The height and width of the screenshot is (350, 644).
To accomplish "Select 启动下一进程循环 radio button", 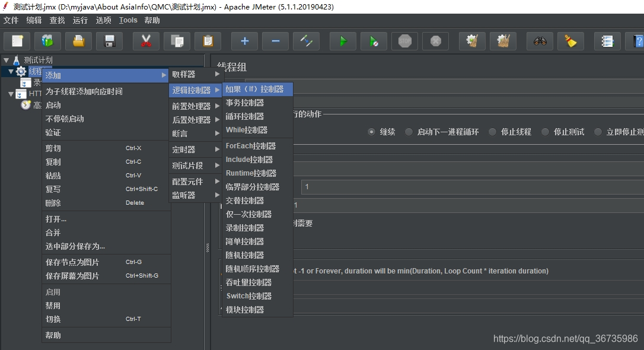I will coord(409,132).
